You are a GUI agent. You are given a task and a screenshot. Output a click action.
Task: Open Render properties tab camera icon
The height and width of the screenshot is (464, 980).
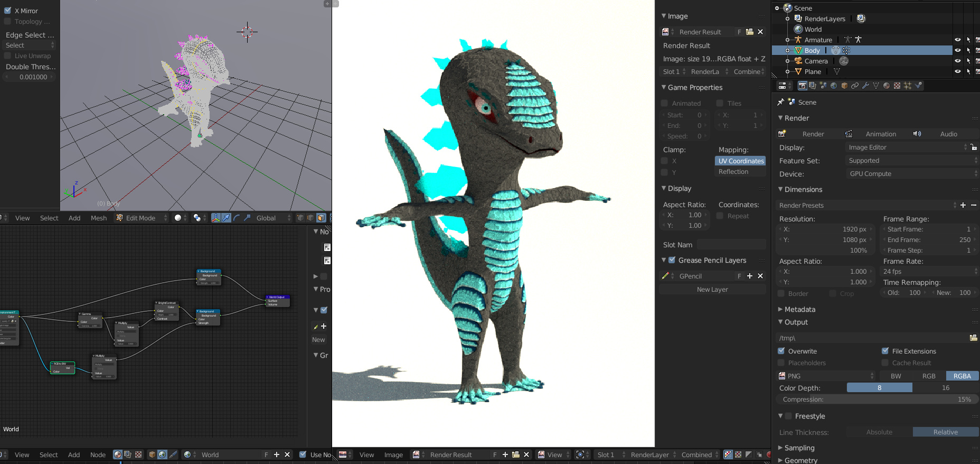click(803, 86)
